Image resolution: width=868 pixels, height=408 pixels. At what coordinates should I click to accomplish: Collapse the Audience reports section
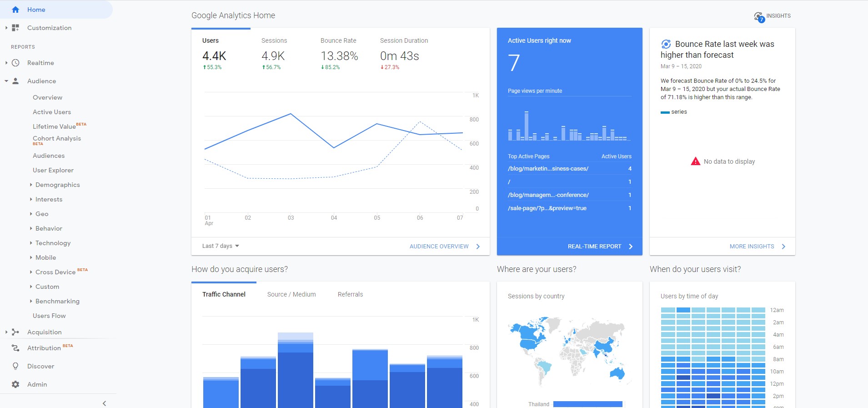click(6, 81)
